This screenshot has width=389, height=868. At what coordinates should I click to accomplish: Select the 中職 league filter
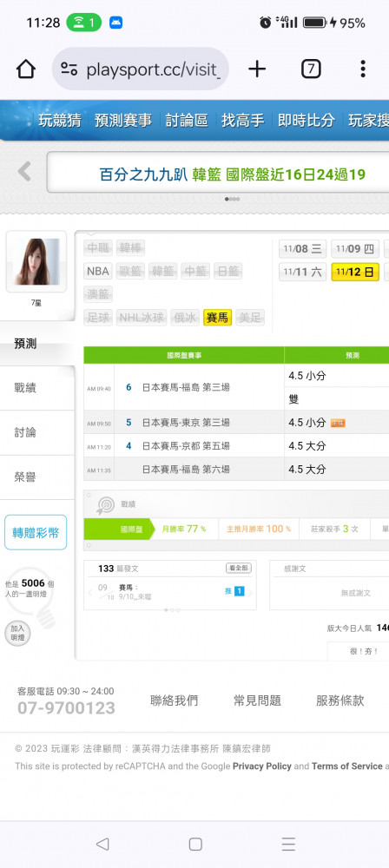tap(98, 248)
